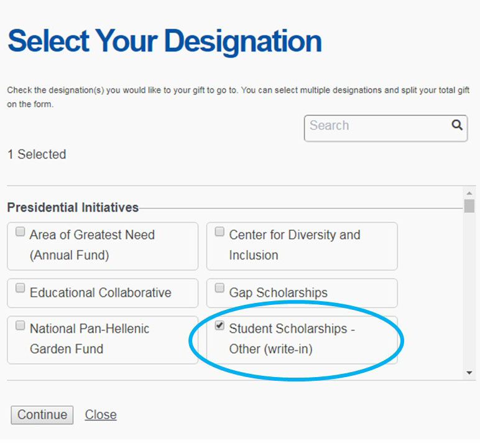Screen dimensions: 480x448
Task: Enable the Gap Scholarships checkbox
Action: tap(219, 287)
